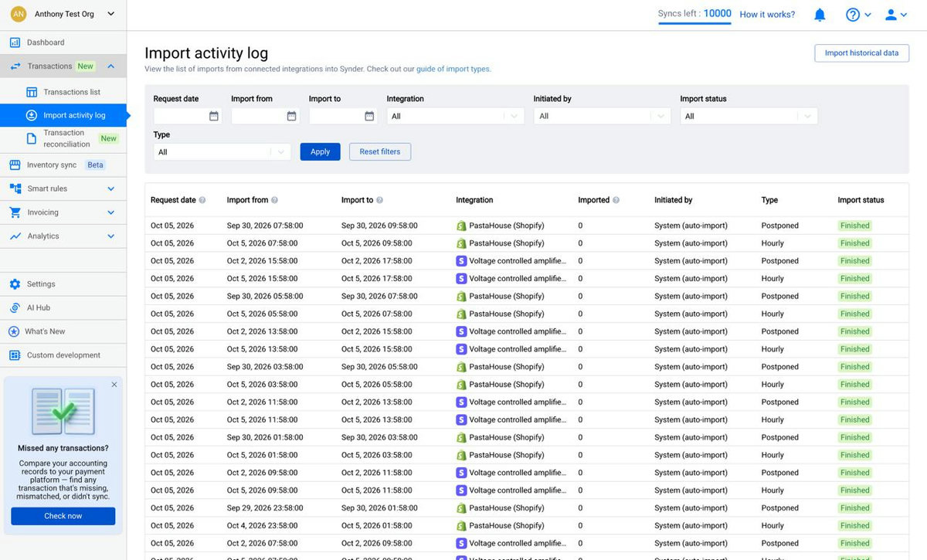Click the Custom development icon
This screenshot has width=927, height=560.
pos(15,355)
